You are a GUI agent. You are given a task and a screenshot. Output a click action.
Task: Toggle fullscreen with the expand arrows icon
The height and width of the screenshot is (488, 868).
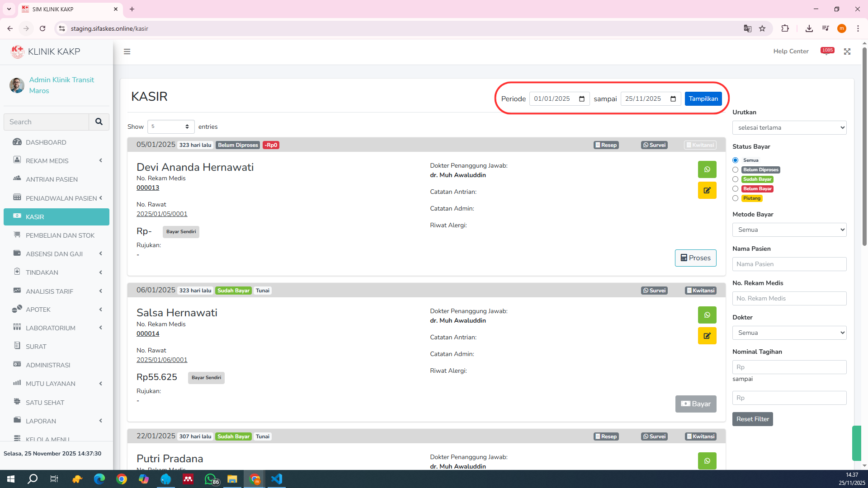click(847, 52)
